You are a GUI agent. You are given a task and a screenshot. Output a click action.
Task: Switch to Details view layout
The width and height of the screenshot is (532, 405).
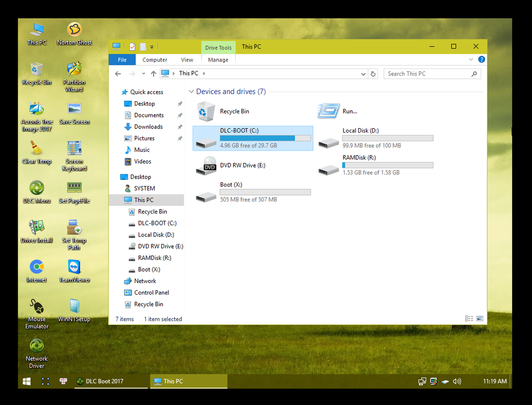(x=469, y=318)
